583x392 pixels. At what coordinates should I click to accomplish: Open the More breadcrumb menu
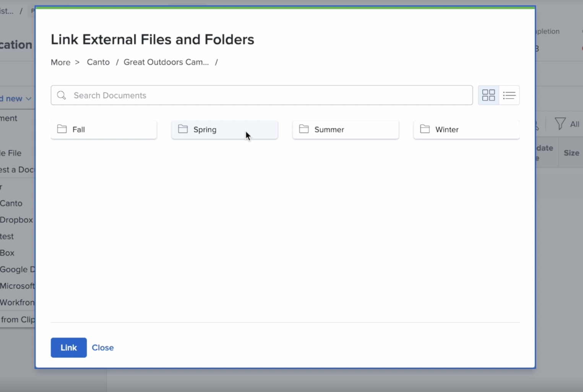(x=60, y=62)
